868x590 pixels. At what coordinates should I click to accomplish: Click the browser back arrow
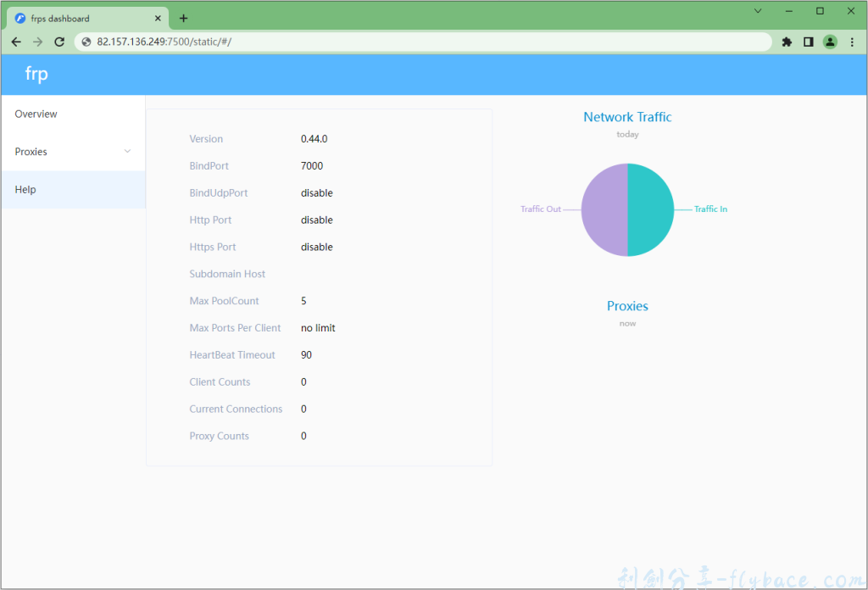[15, 42]
